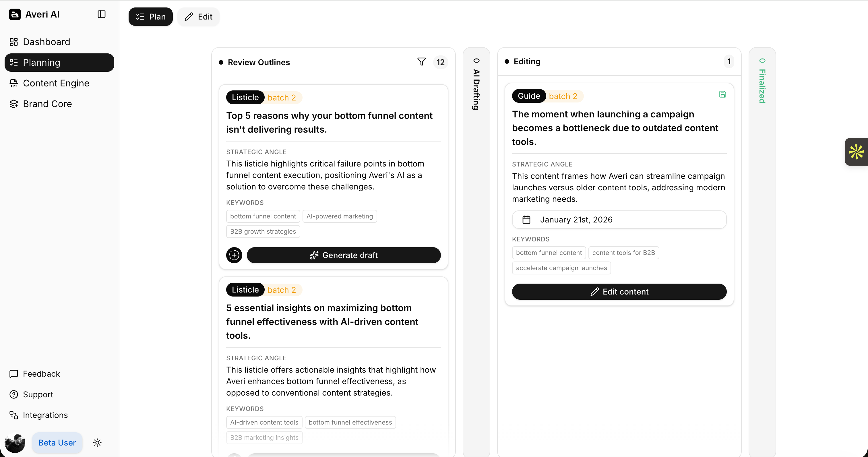Click the filter icon in Review Outlines

coord(421,62)
